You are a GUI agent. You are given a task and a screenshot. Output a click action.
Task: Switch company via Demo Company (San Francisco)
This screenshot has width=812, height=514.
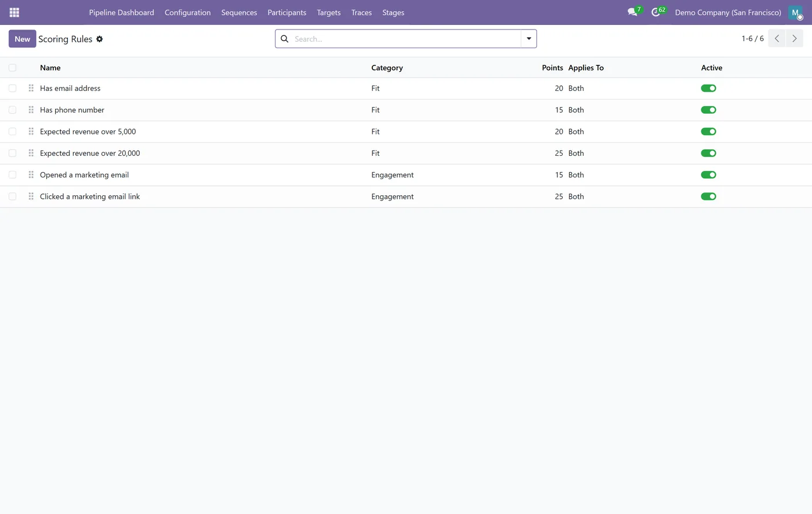(728, 12)
